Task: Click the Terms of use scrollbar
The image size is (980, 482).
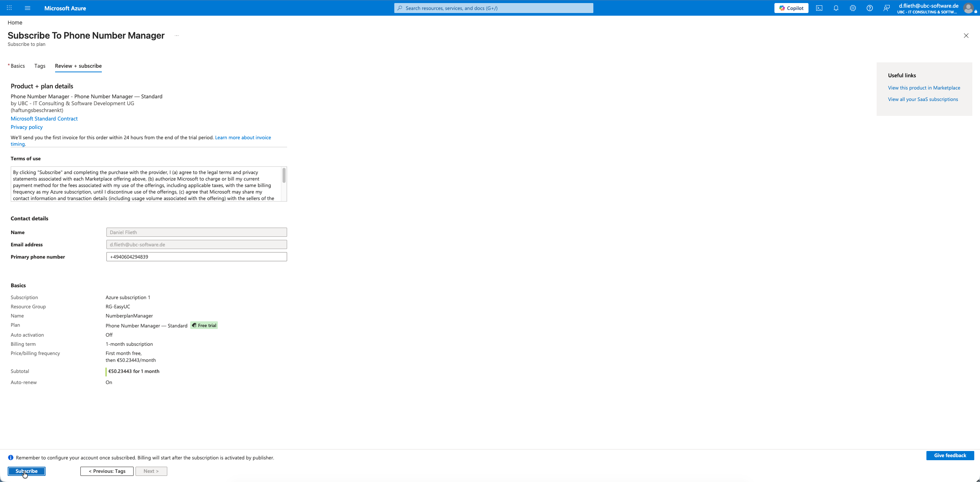Action: click(x=284, y=175)
